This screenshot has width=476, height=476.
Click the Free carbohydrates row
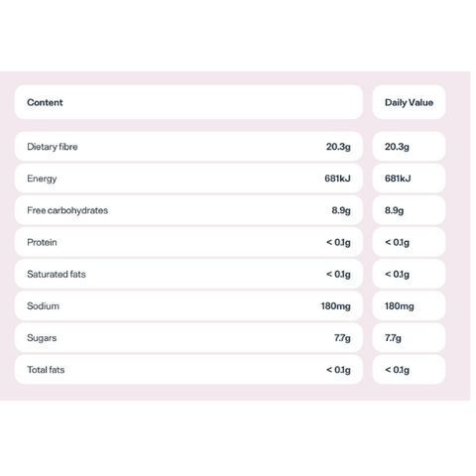click(188, 210)
